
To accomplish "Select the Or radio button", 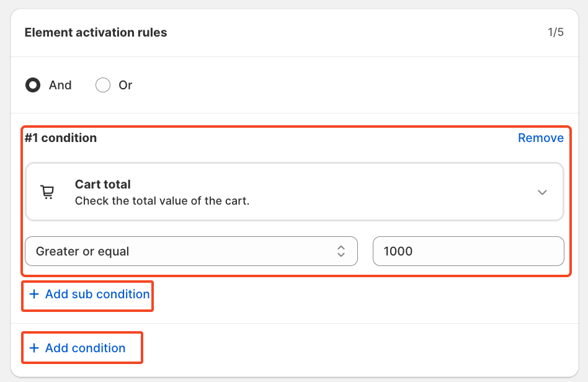I will coord(103,85).
